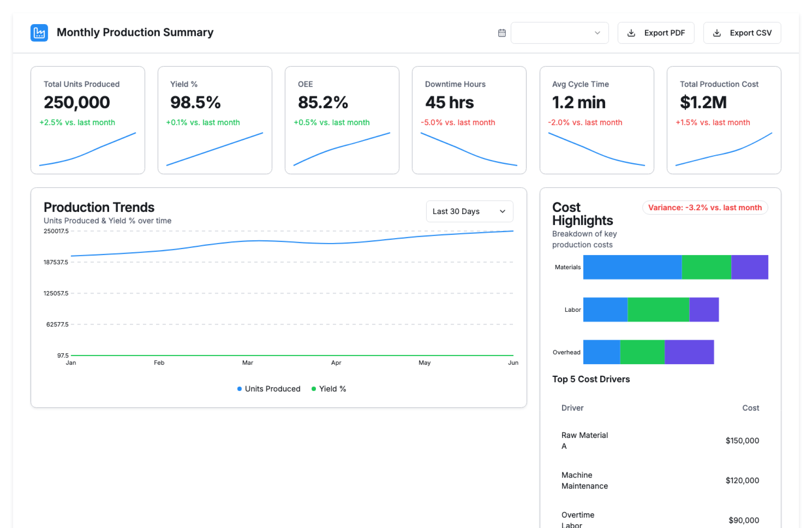Image resolution: width=812 pixels, height=528 pixels.
Task: Select purple segment of Overhead bar
Action: (x=689, y=352)
